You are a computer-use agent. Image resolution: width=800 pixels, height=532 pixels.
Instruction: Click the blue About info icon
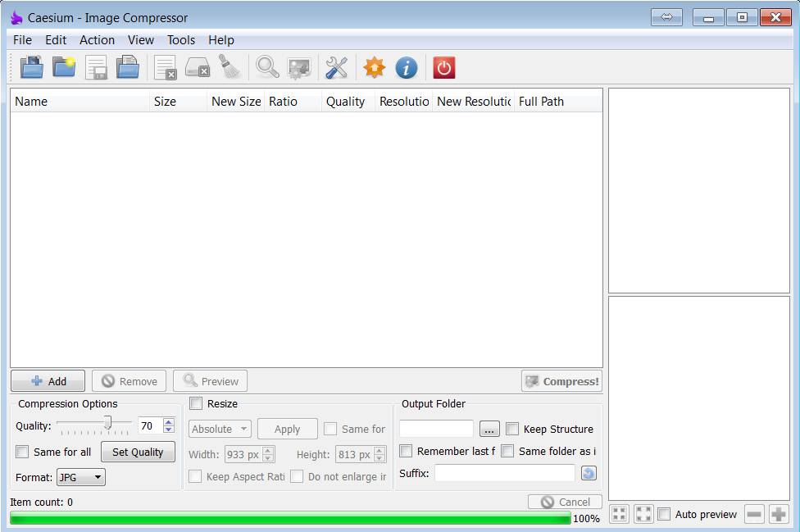tap(406, 67)
